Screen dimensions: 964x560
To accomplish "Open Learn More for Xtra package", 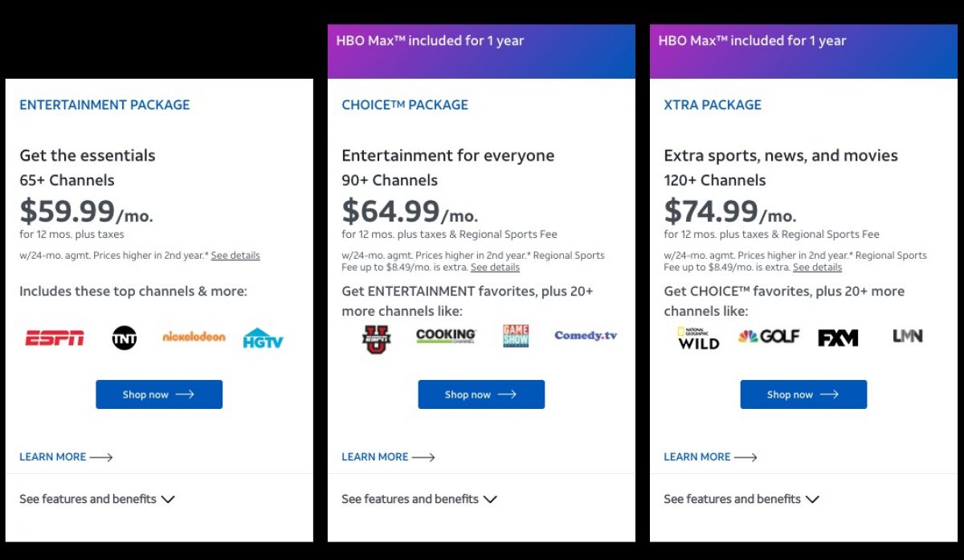I will coord(710,457).
